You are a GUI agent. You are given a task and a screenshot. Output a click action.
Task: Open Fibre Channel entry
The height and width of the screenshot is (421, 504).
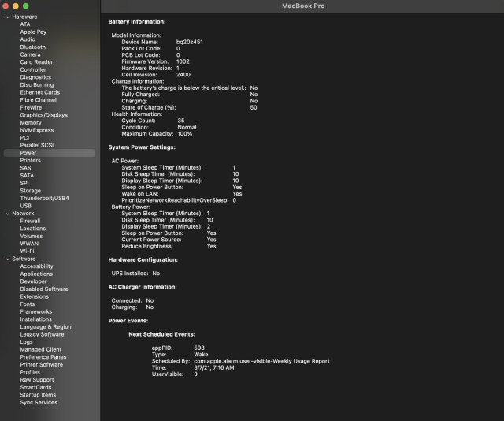[39, 100]
